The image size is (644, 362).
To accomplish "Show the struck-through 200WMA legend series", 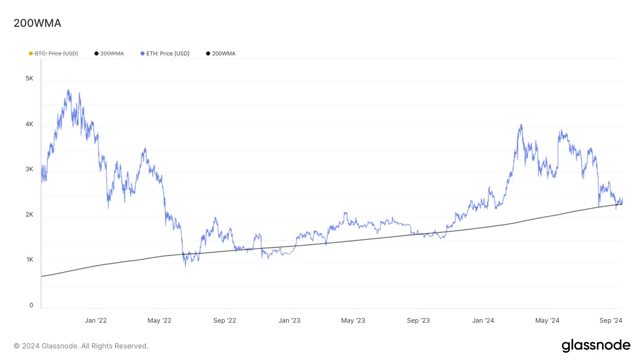I will coord(112,54).
